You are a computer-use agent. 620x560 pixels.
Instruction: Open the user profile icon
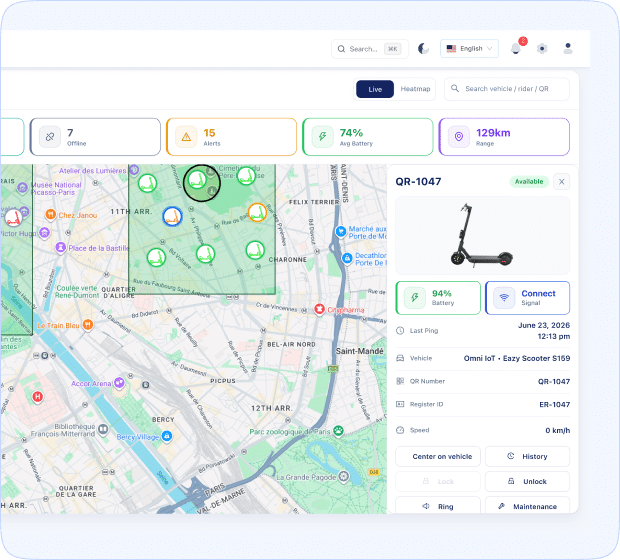[x=568, y=48]
